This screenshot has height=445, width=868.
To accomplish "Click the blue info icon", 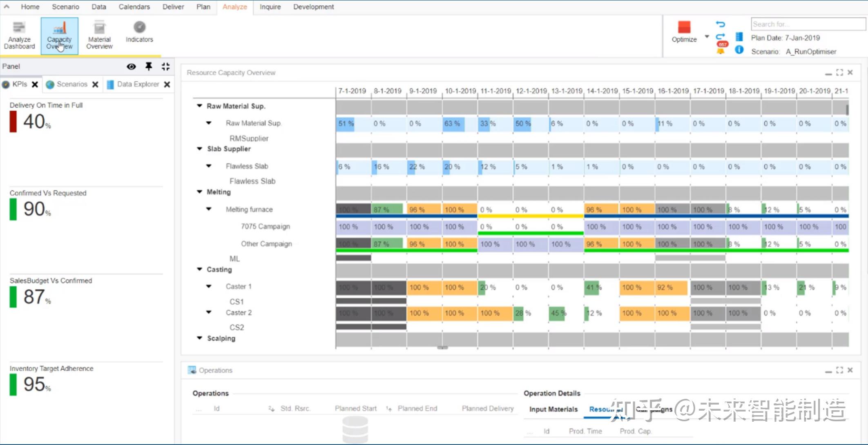I will coord(739,50).
